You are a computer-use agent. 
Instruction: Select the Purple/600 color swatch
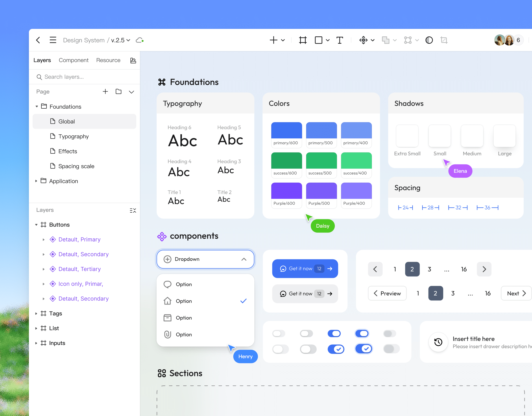286,191
